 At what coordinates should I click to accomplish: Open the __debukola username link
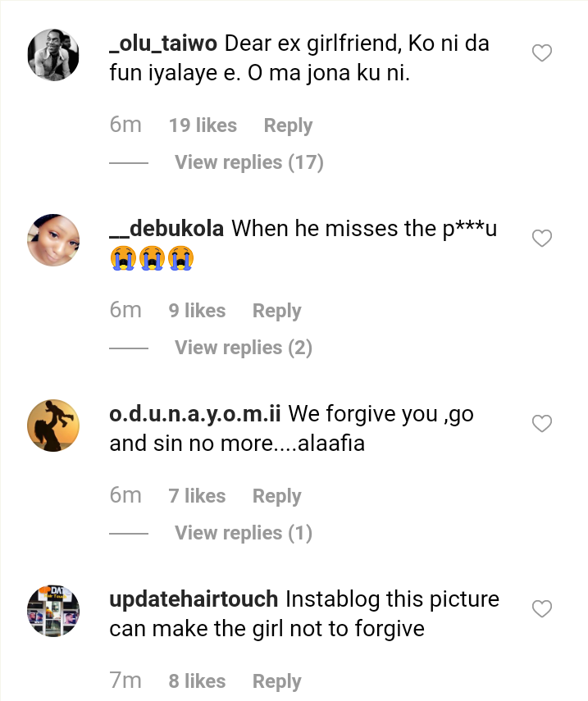pyautogui.click(x=166, y=229)
